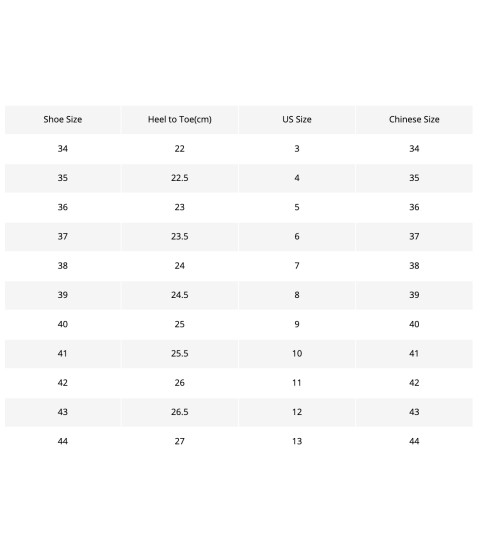Viewport: 481px width, 556px height.
Task: Click shoe size 42 in first column
Action: click(63, 383)
